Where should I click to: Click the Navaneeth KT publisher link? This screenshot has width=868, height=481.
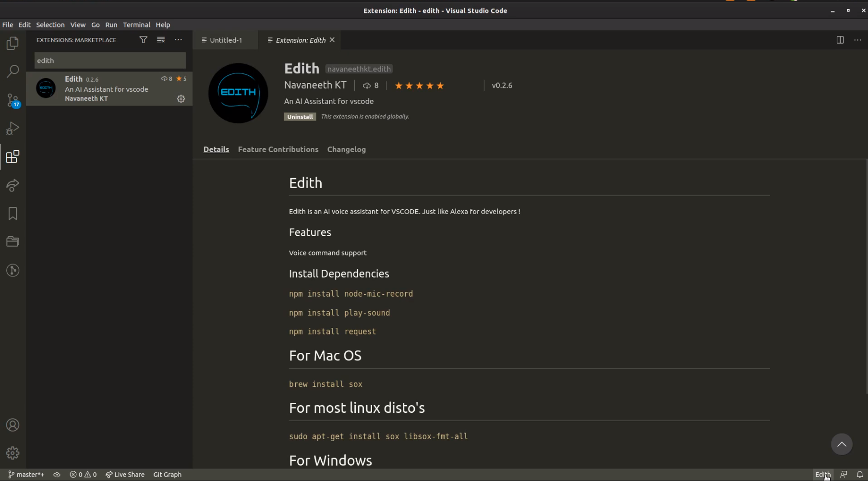[x=315, y=85]
